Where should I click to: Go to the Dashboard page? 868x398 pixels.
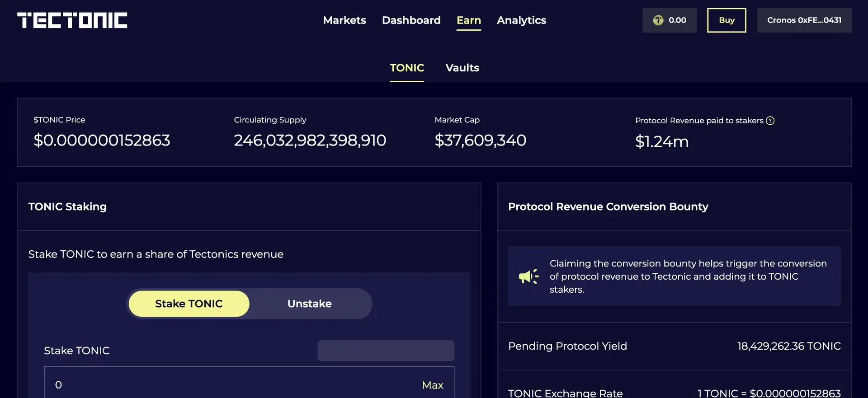coord(411,20)
